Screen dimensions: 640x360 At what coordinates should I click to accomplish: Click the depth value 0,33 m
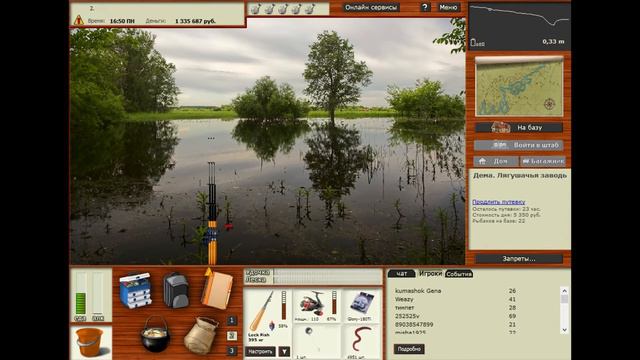553,42
